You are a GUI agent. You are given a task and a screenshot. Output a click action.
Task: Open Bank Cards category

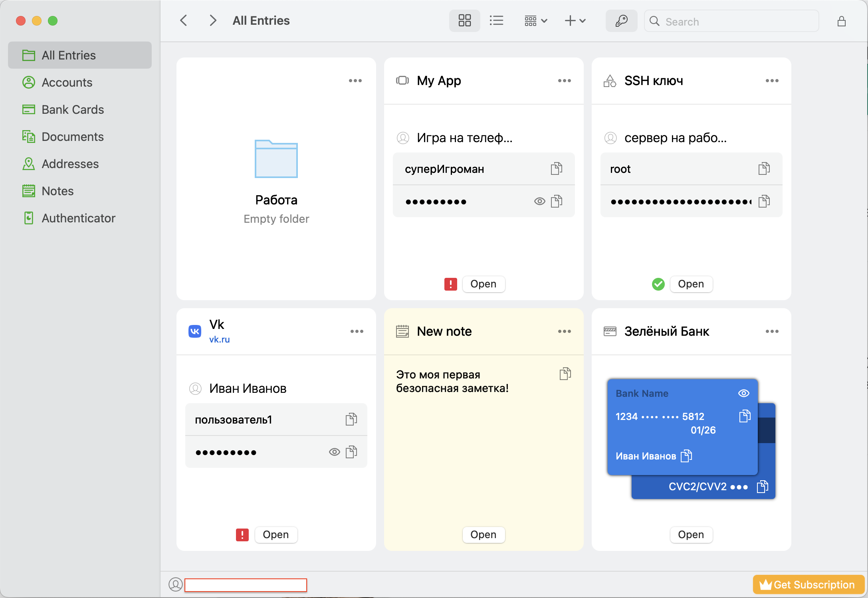[80, 109]
